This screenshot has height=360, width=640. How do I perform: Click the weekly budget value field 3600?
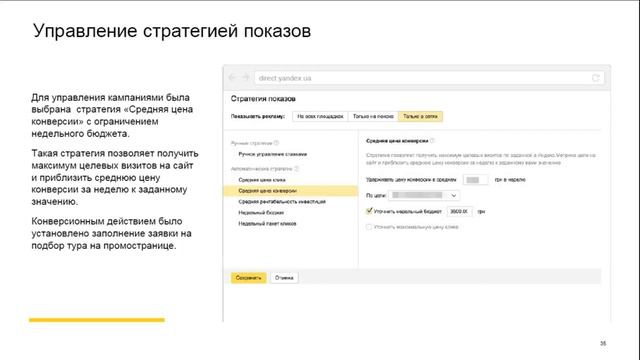(460, 211)
